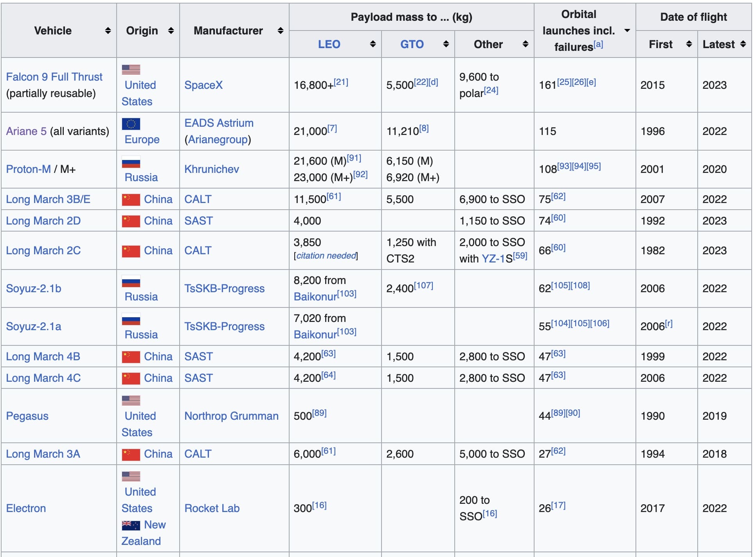Open the GTO header link

coord(412,44)
